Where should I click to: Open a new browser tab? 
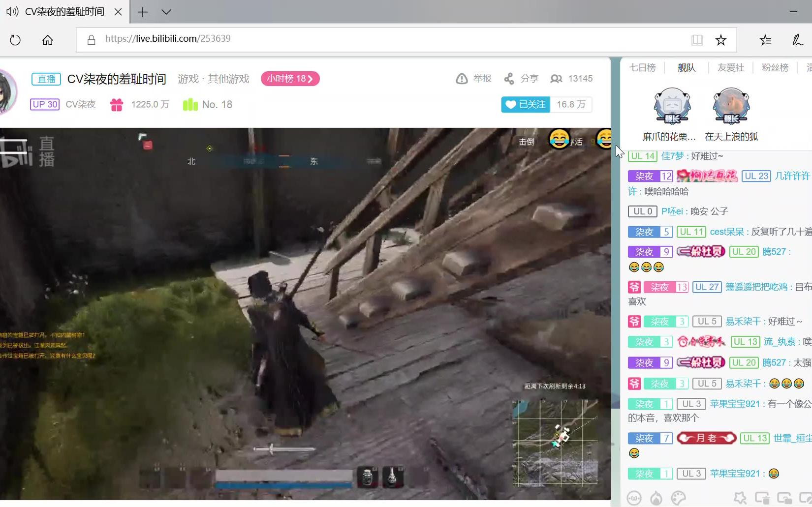(143, 12)
